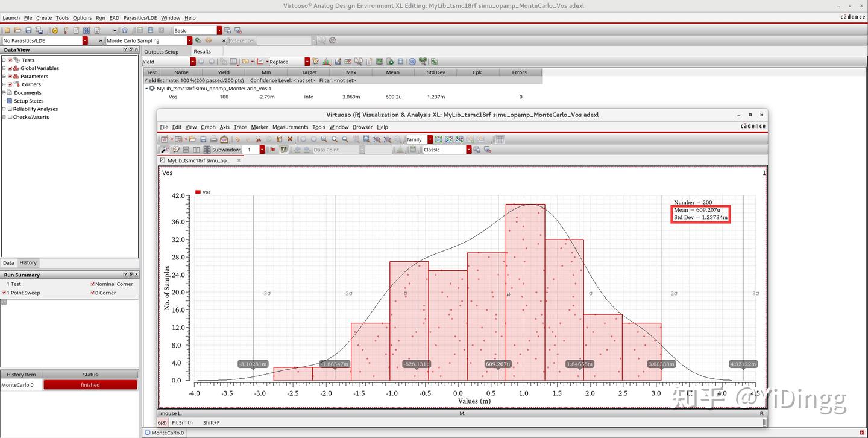Click the home icon in ADE XL toolbar

[x=125, y=30]
